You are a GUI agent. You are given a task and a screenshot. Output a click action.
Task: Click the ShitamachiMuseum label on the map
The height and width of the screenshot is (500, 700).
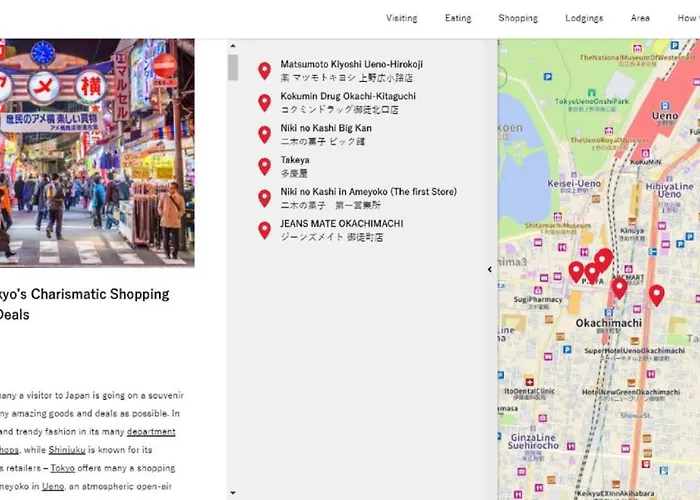point(558,226)
